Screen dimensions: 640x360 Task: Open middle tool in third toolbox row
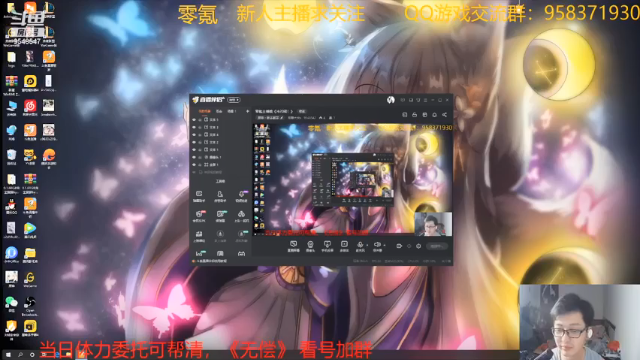(220, 236)
